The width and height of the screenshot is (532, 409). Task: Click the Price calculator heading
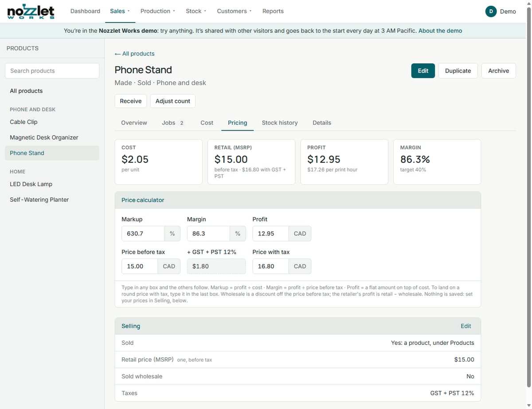[x=143, y=200]
